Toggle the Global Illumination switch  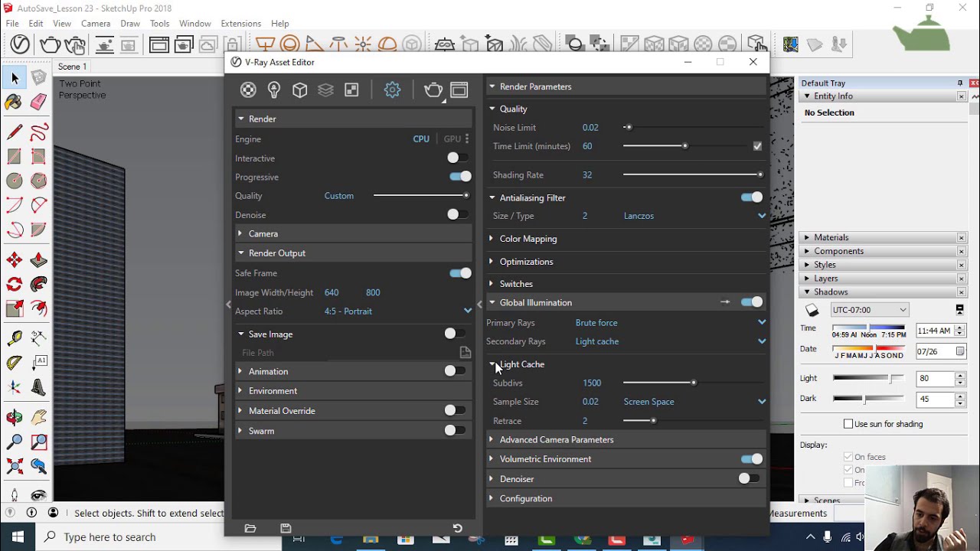pyautogui.click(x=752, y=302)
